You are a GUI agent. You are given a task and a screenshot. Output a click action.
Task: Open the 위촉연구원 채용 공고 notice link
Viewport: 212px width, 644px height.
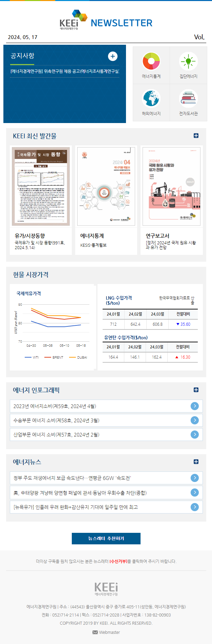click(x=65, y=71)
